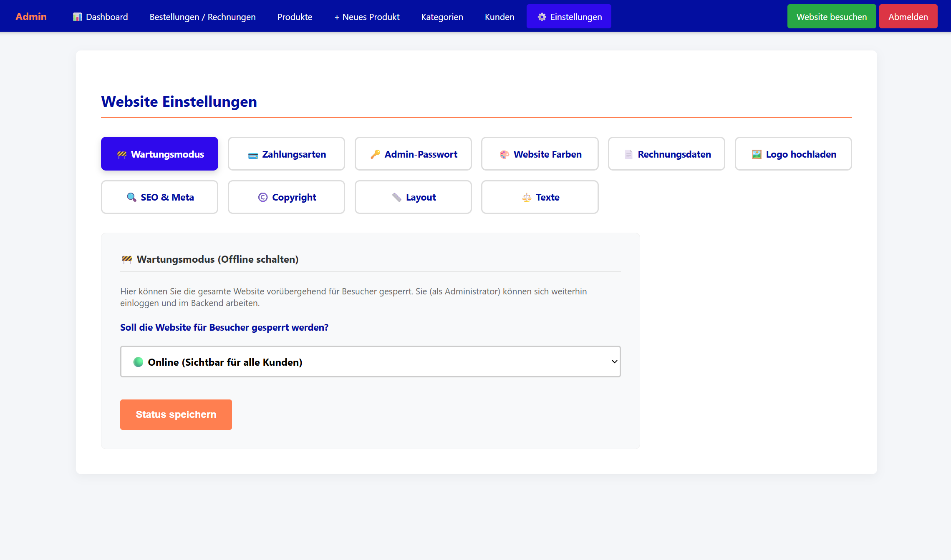951x560 pixels.
Task: Click the Website Farben palette icon
Action: [504, 154]
